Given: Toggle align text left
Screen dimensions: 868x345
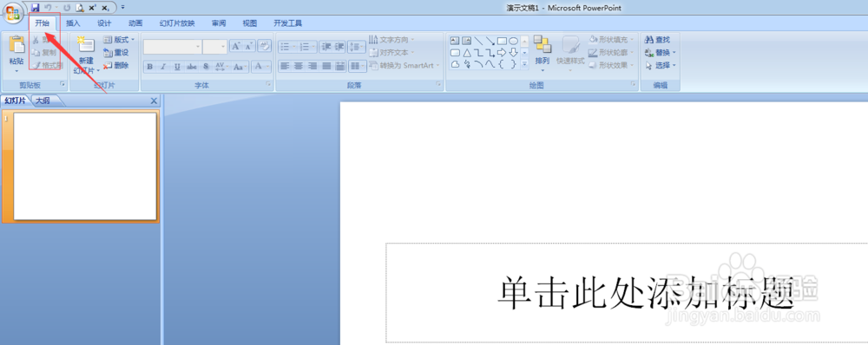Looking at the screenshot, I should click(x=285, y=67).
